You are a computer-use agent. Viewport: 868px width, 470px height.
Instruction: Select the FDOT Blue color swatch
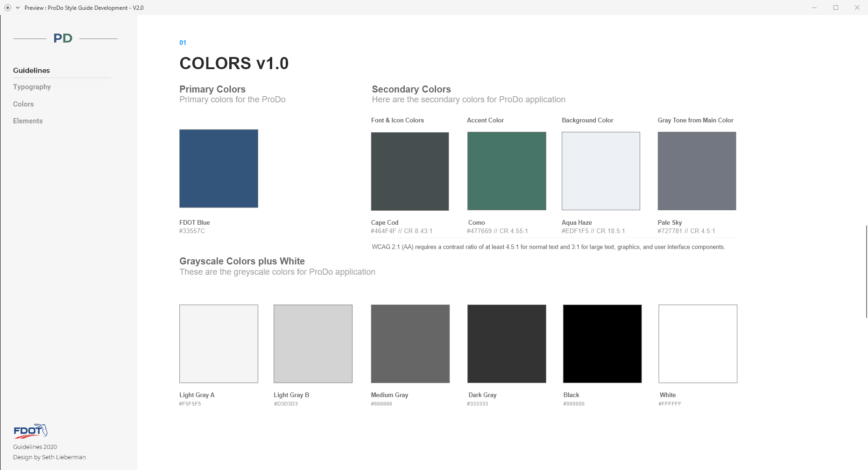[219, 169]
